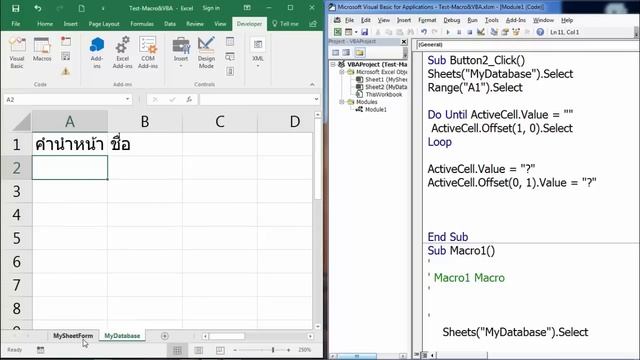Click Run Sub play icon in VBA toolbar

tap(448, 32)
